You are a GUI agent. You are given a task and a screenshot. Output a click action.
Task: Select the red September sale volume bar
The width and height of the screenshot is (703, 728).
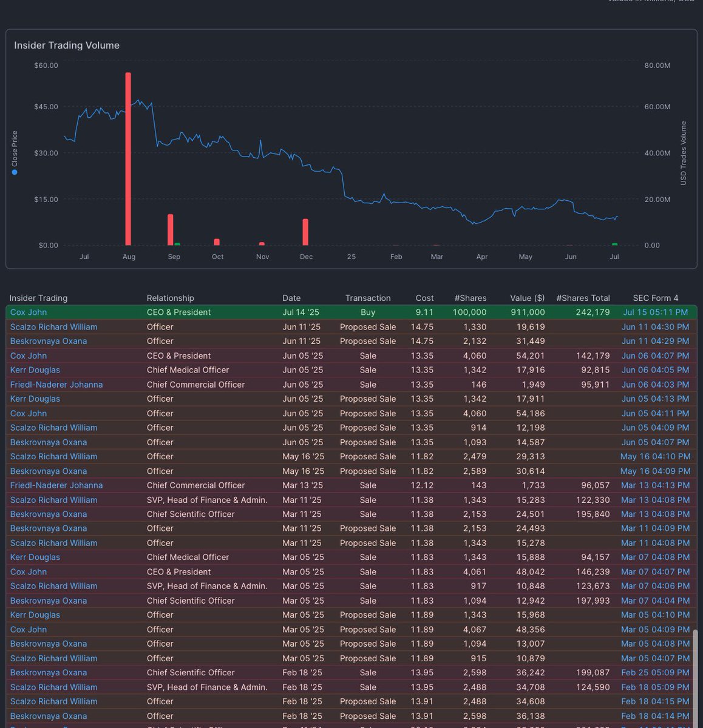click(171, 230)
